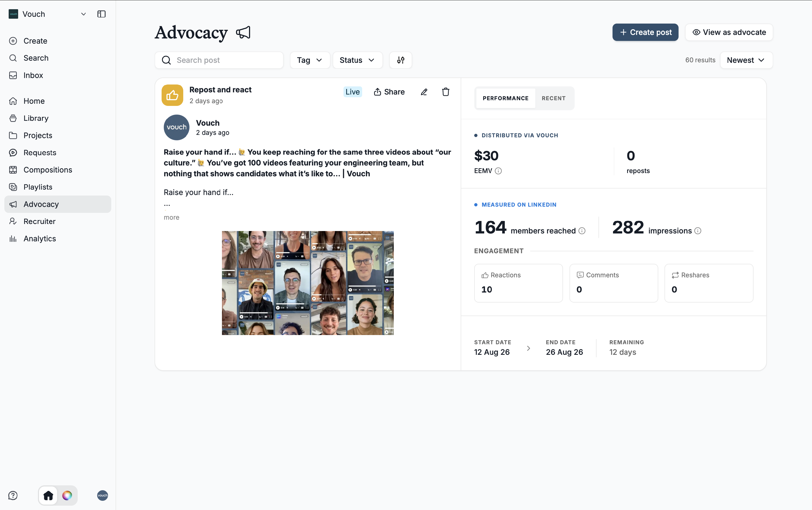Click the Vouch author name in post
The width and height of the screenshot is (812, 510).
point(208,123)
